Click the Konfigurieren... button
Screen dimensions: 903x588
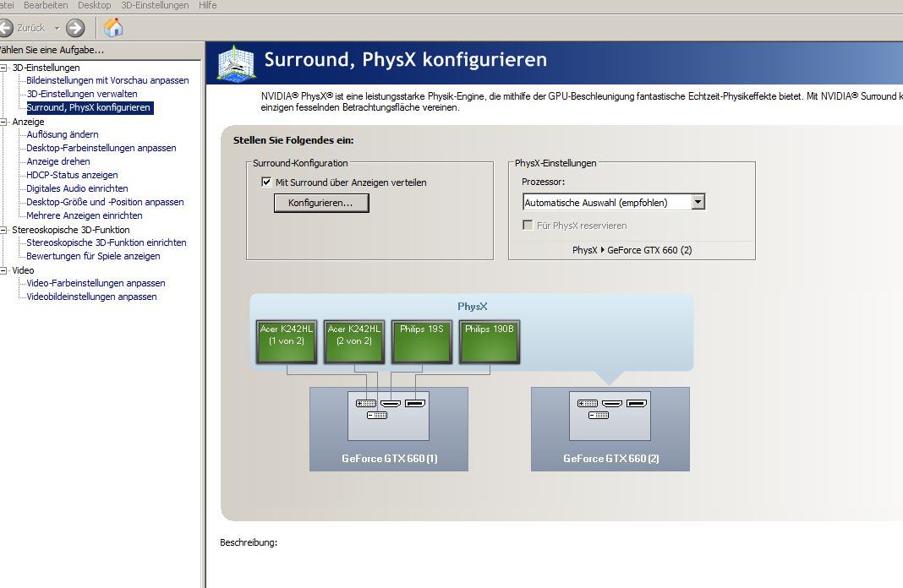click(x=321, y=203)
